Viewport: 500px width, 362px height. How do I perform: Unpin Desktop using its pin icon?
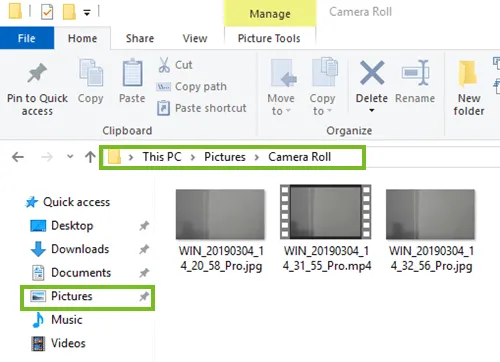144,226
